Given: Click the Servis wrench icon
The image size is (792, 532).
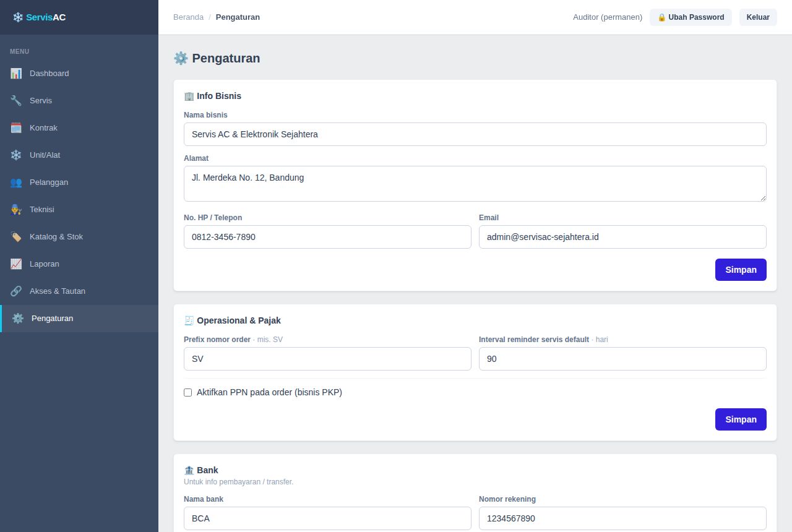Looking at the screenshot, I should pyautogui.click(x=16, y=101).
